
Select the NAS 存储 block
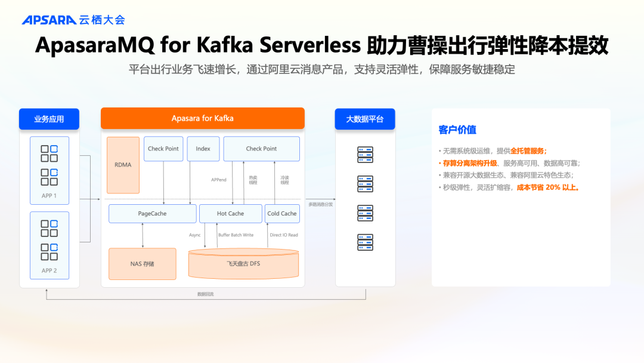click(142, 263)
